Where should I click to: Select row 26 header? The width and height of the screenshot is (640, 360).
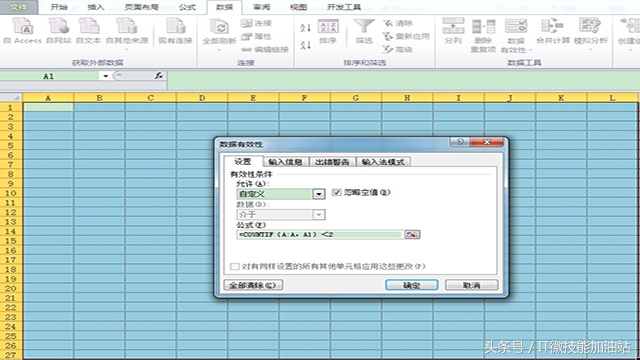click(x=11, y=346)
